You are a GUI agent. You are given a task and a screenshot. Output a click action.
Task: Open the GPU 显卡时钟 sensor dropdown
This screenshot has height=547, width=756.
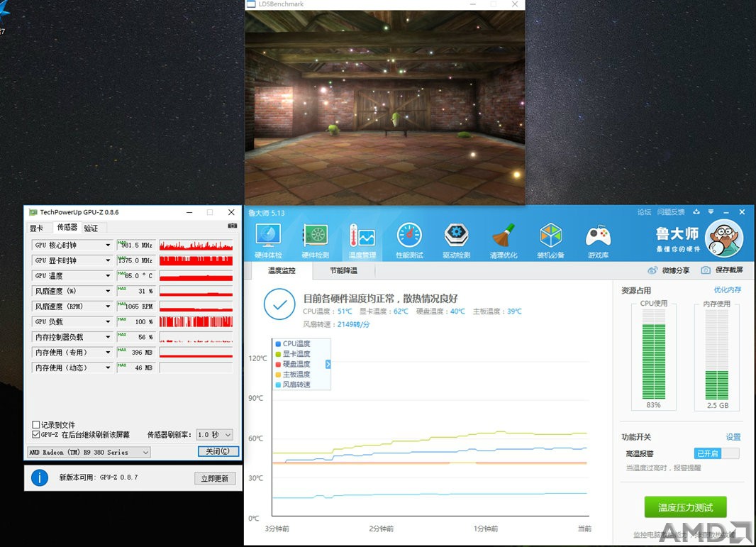[108, 260]
